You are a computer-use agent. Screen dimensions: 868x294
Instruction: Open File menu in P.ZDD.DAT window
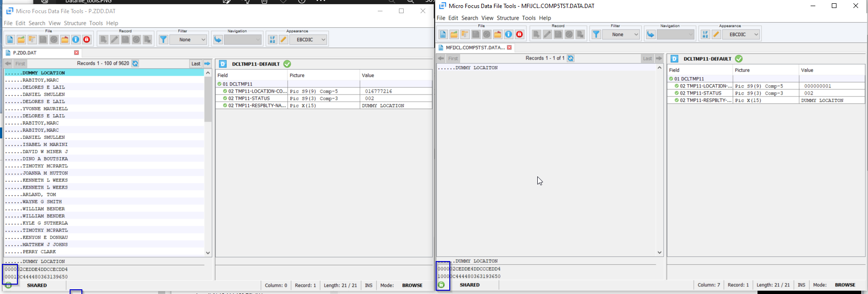click(8, 23)
